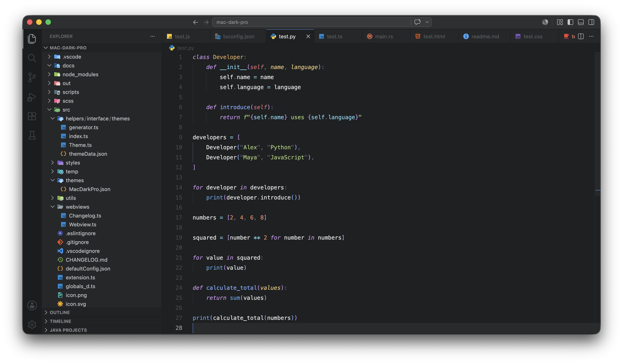This screenshot has width=623, height=364.
Task: Click the test.py breadcrumb
Action: [182, 48]
